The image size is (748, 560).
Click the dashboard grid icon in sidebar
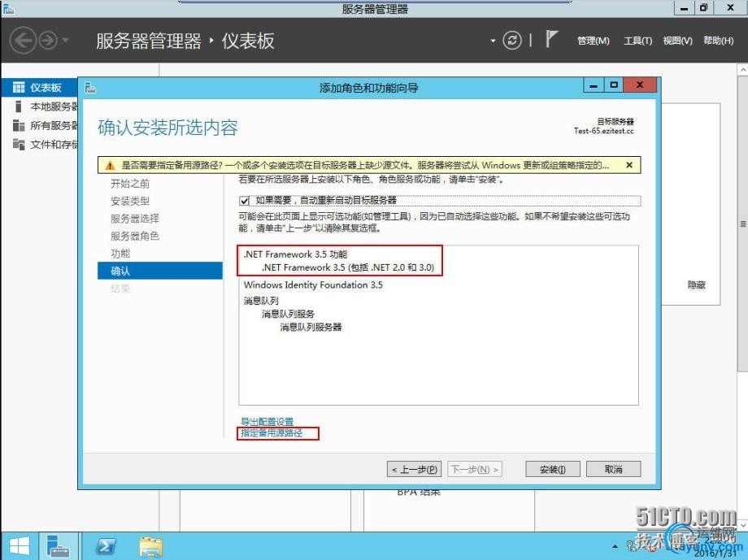[19, 87]
